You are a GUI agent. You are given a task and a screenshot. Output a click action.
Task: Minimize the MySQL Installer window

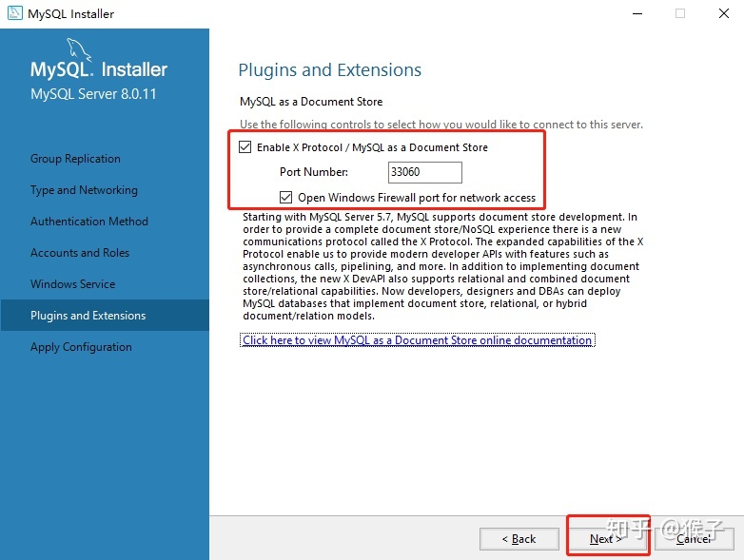click(637, 13)
